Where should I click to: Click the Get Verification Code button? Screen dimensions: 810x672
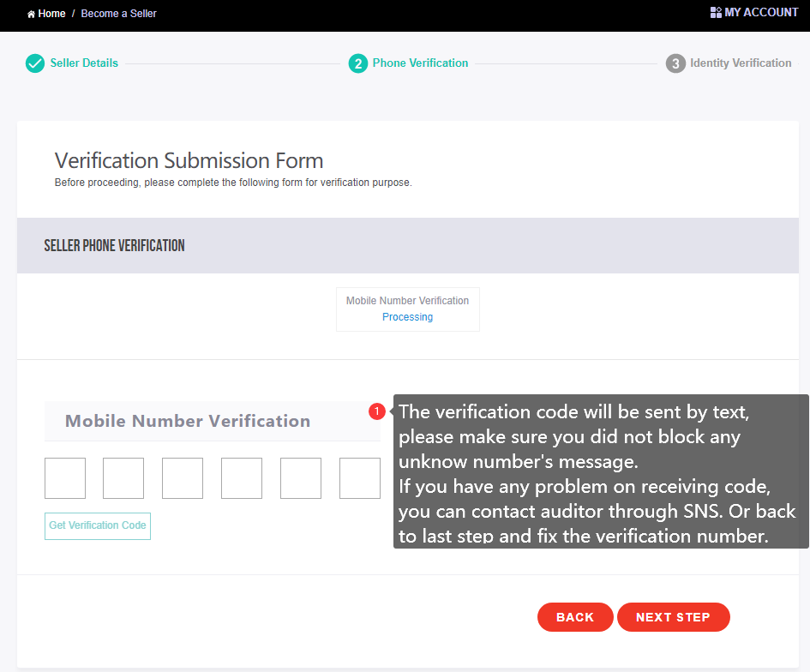point(98,525)
